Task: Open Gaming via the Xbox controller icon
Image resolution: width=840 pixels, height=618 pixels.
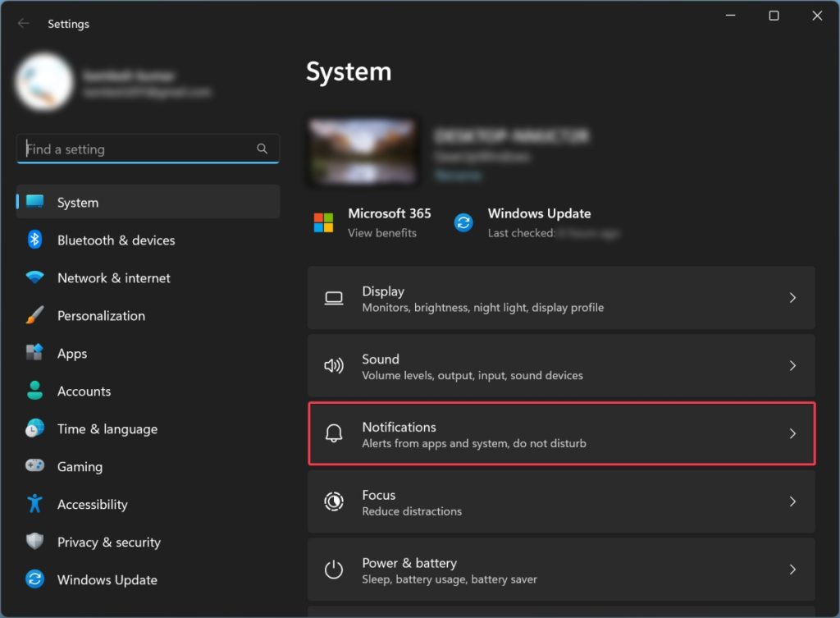Action: tap(37, 466)
